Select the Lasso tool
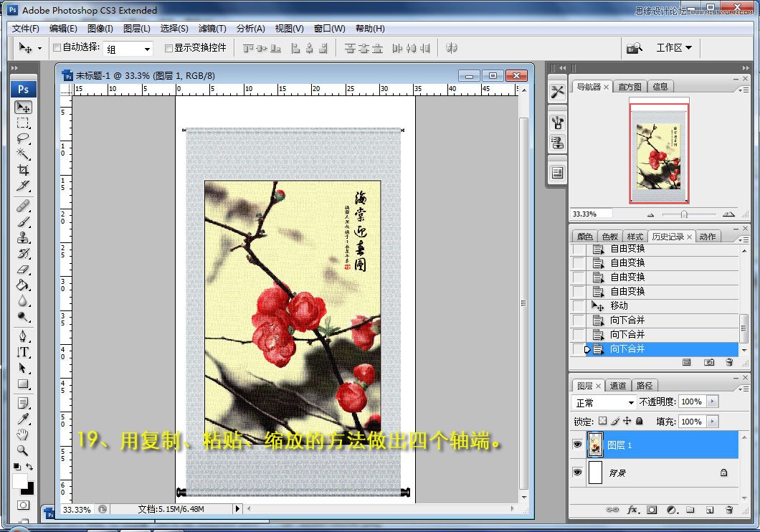This screenshot has width=760, height=532. (x=23, y=138)
